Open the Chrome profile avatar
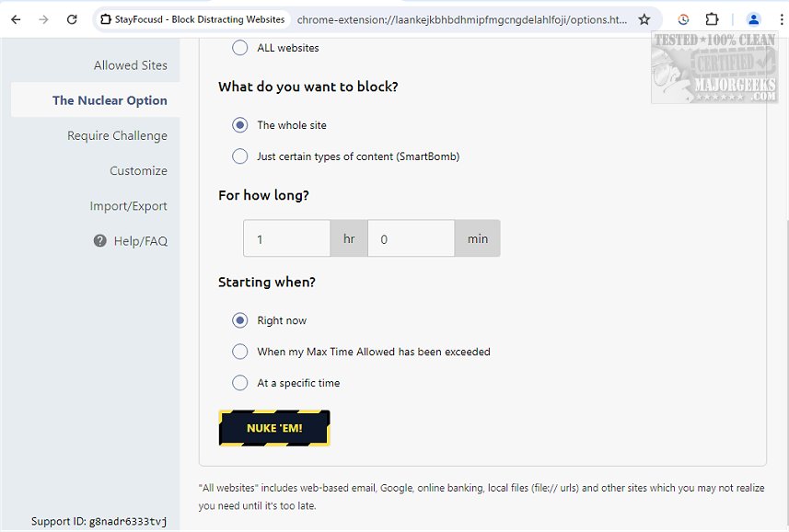Image resolution: width=789 pixels, height=532 pixels. click(754, 19)
